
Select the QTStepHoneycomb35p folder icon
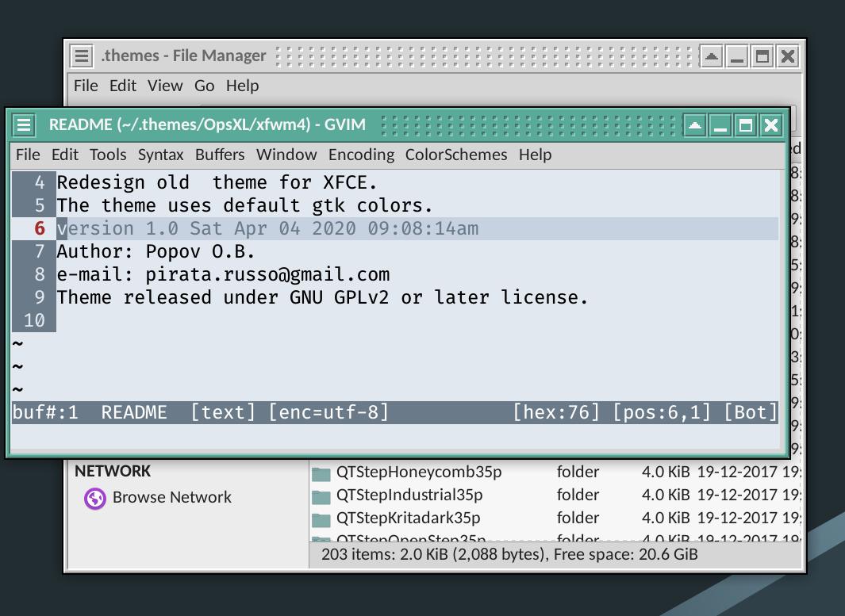coord(321,473)
